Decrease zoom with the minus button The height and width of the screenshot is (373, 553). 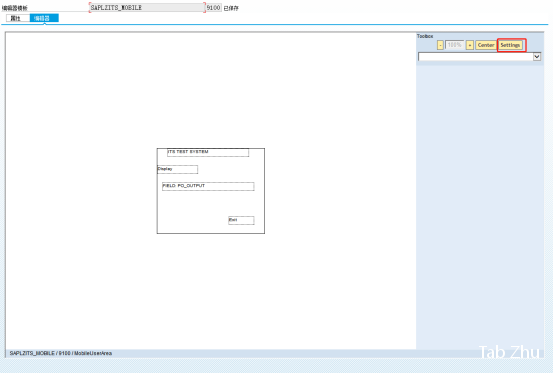pos(440,45)
